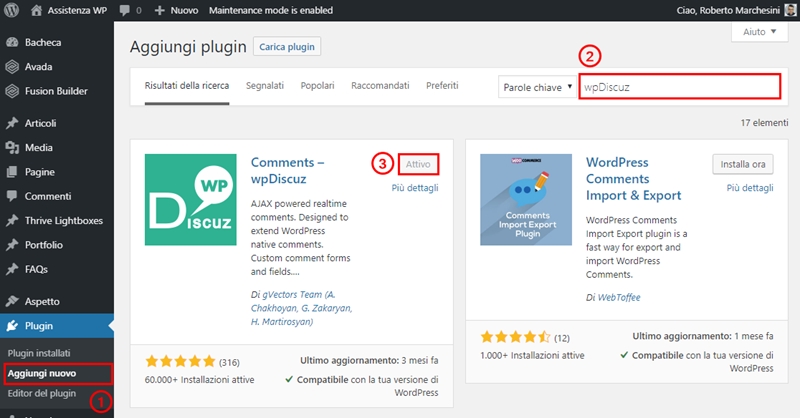Click the Thrive Lightboxes pin icon

pyautogui.click(x=12, y=220)
